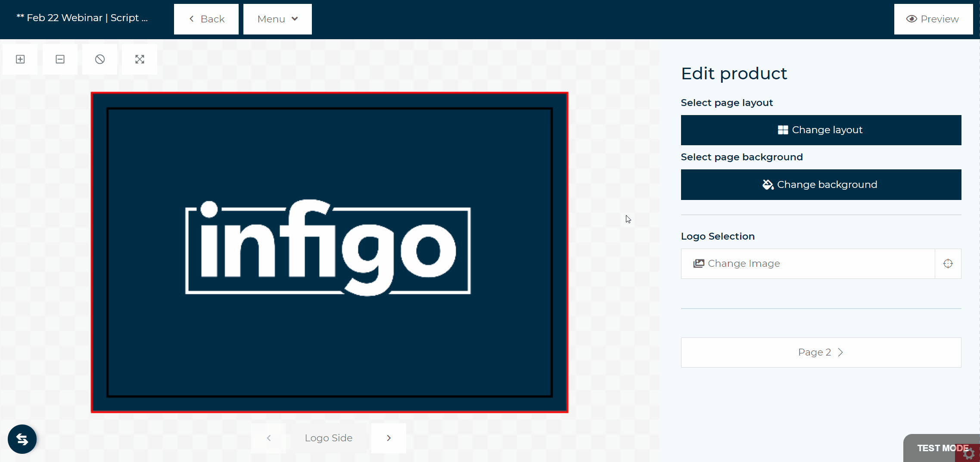Click the Feb 22 Webinar product title
This screenshot has height=462, width=980.
pyautogui.click(x=82, y=18)
